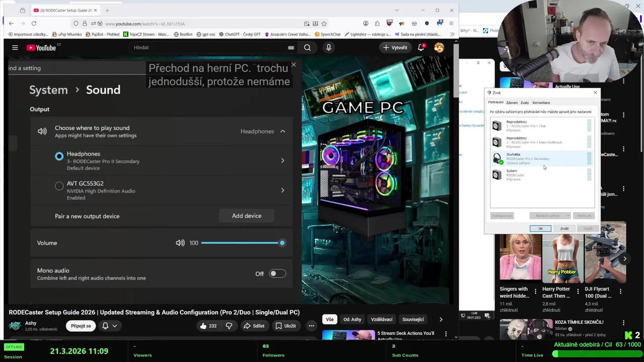Screen dimensions: 644x362
Task: Select the Vzdělávací filter chip
Action: [382, 319]
